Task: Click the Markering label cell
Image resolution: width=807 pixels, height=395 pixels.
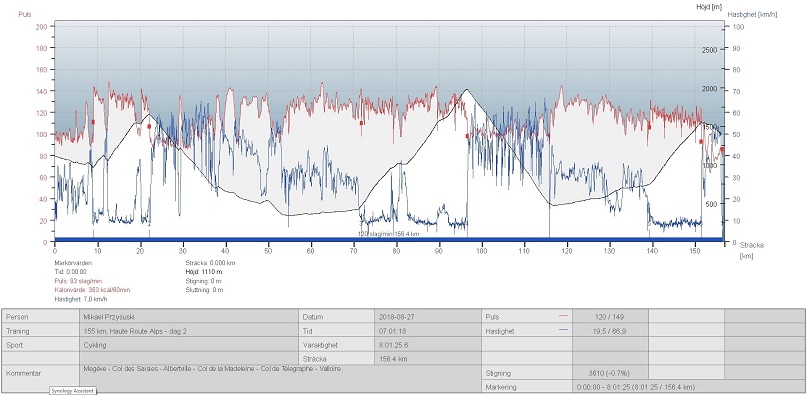Action: click(x=526, y=387)
